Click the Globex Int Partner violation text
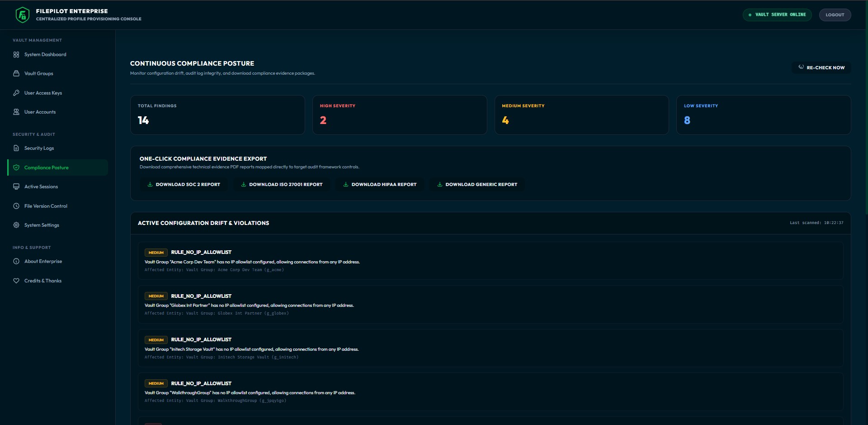This screenshot has width=868, height=425. tap(249, 306)
